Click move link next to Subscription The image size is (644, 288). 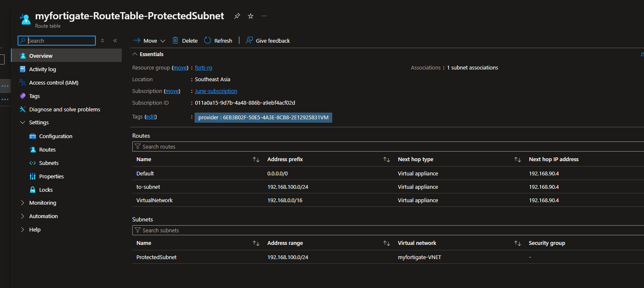(172, 91)
